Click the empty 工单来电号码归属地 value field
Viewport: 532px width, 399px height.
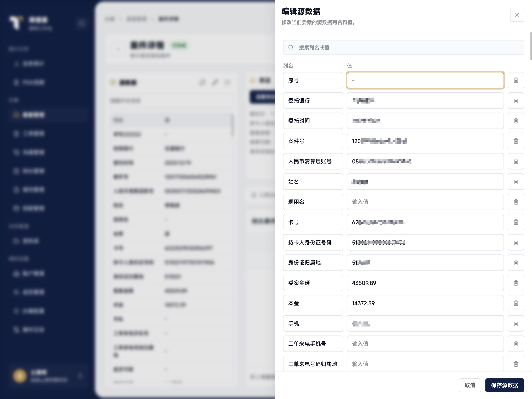425,364
